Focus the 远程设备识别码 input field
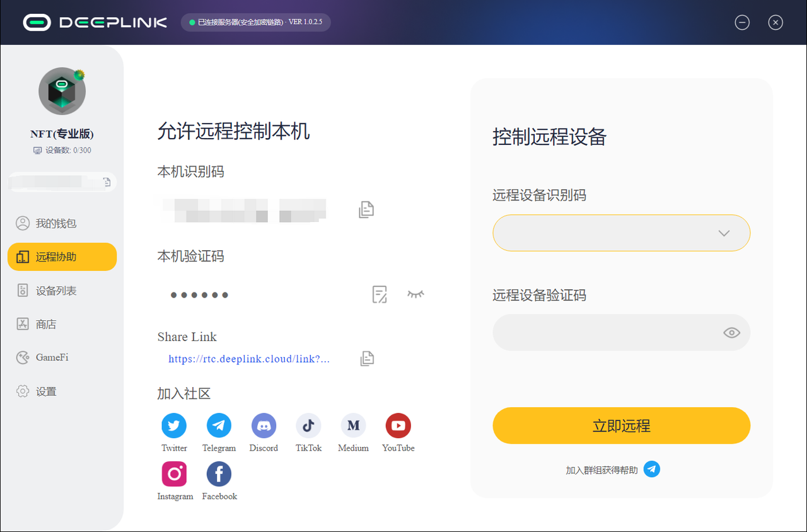 pyautogui.click(x=621, y=233)
